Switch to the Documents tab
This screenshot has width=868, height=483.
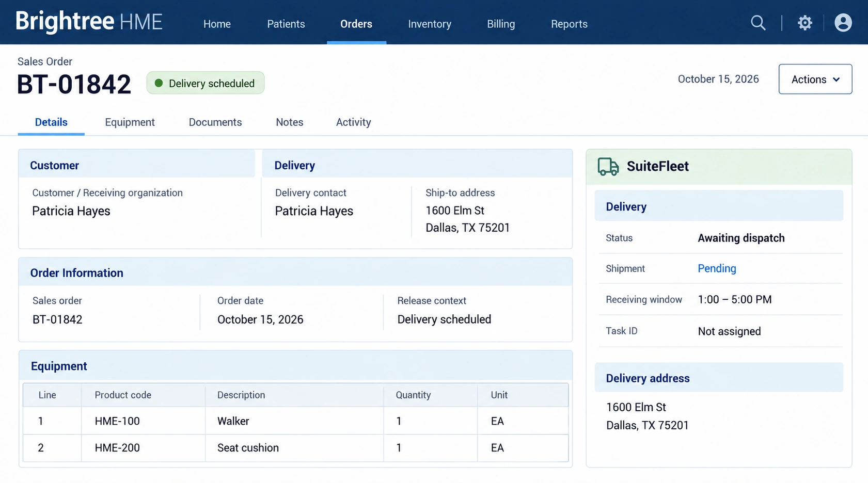point(215,122)
